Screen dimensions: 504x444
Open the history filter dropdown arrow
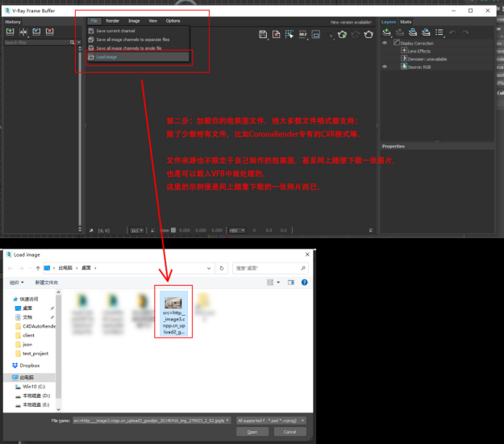click(79, 43)
